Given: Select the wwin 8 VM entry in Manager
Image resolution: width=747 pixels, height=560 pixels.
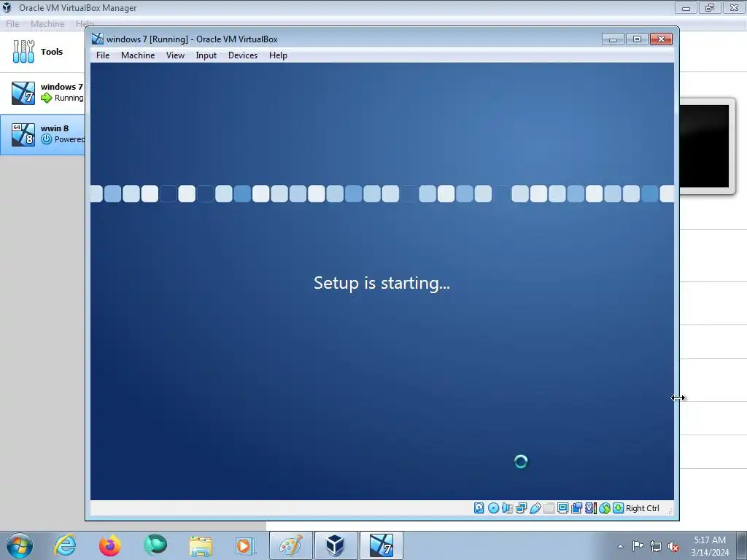Looking at the screenshot, I should point(42,134).
